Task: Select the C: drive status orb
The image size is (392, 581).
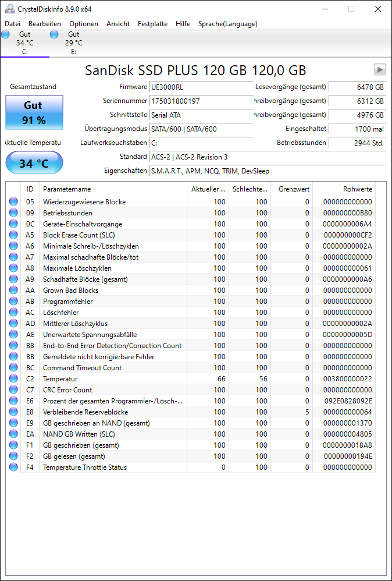Action: pyautogui.click(x=5, y=35)
